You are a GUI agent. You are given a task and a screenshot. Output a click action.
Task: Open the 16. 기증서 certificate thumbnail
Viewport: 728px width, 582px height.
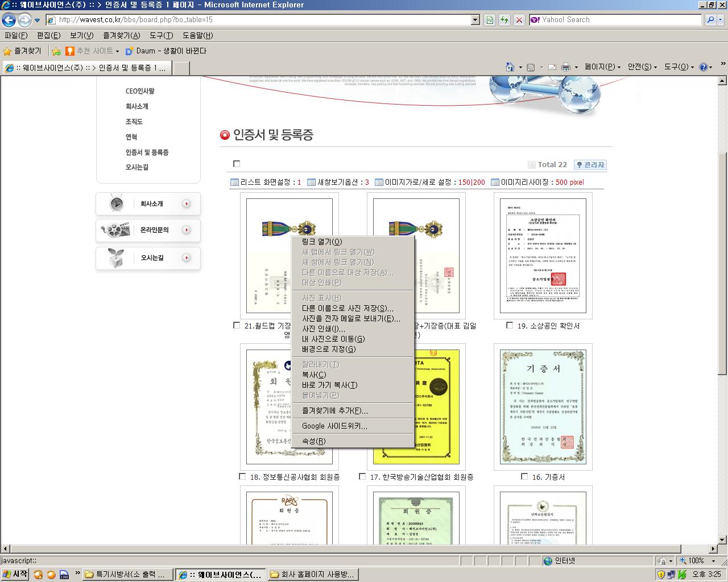[x=543, y=407]
